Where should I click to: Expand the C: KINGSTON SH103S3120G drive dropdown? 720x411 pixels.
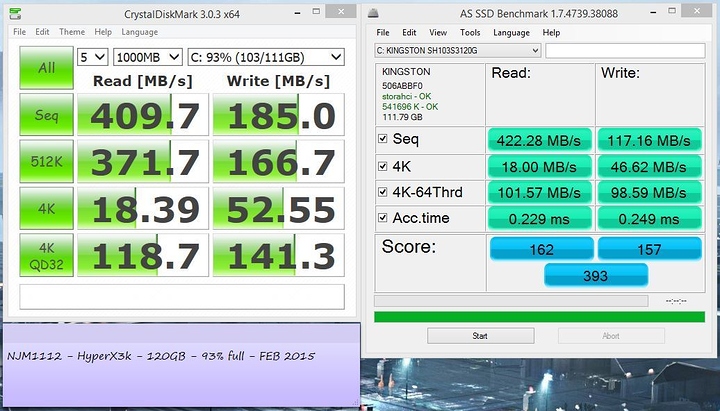pyautogui.click(x=457, y=50)
